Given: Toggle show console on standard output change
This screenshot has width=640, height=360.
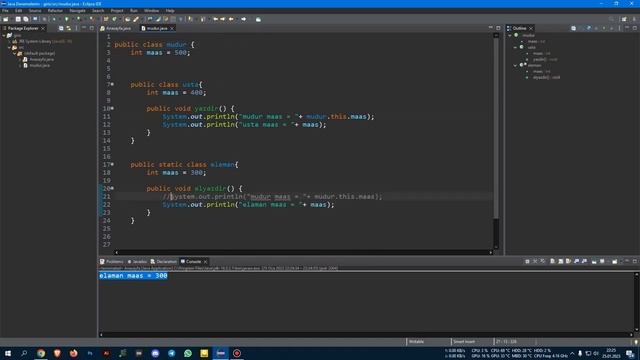Looking at the screenshot, I should (576, 261).
